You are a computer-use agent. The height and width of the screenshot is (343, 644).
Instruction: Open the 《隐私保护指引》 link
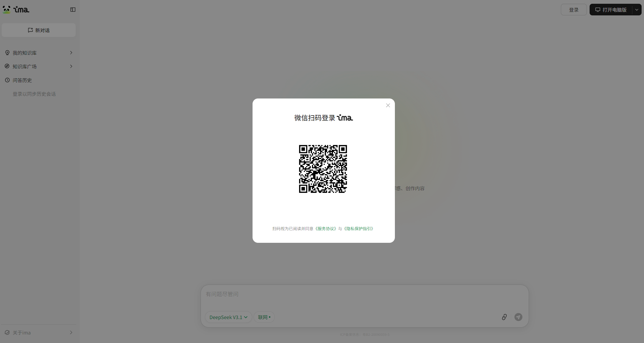(359, 229)
